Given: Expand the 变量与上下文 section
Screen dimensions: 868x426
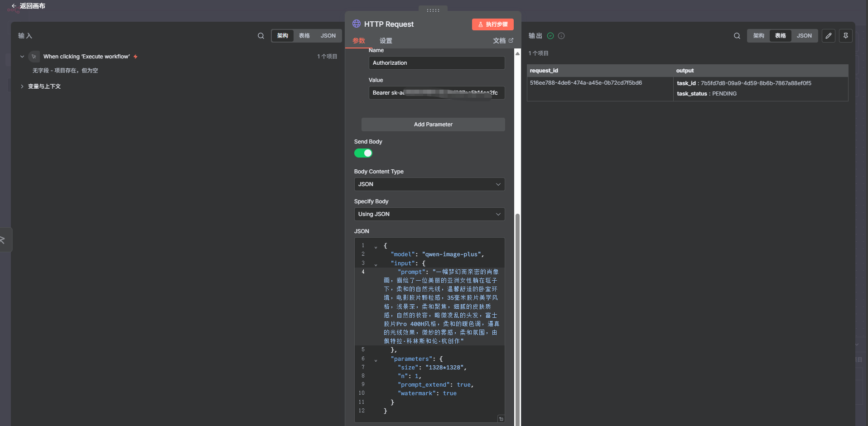Looking at the screenshot, I should click(x=22, y=86).
